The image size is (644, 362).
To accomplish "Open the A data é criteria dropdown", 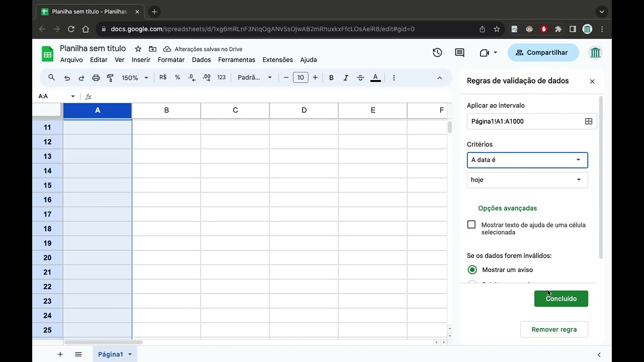I will 527,160.
